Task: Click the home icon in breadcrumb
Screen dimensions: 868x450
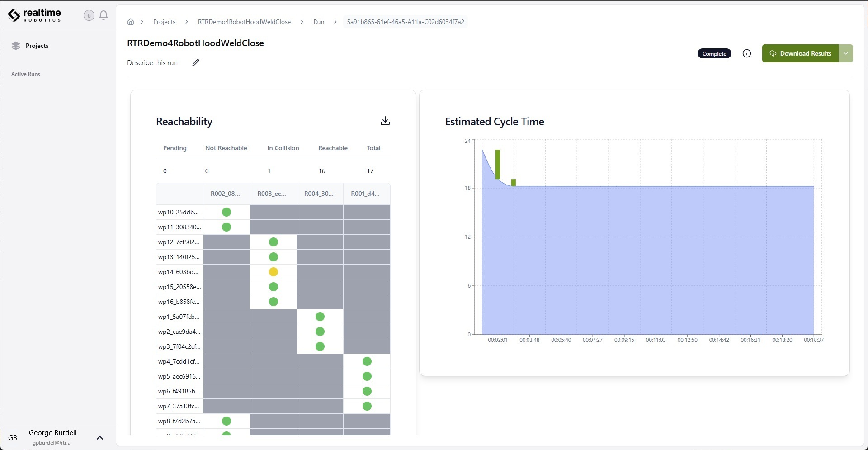Action: pyautogui.click(x=131, y=22)
